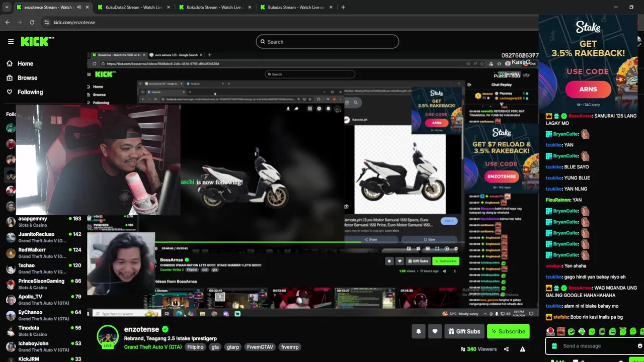
Task: Open a new browser tab with plus
Action: [343, 7]
